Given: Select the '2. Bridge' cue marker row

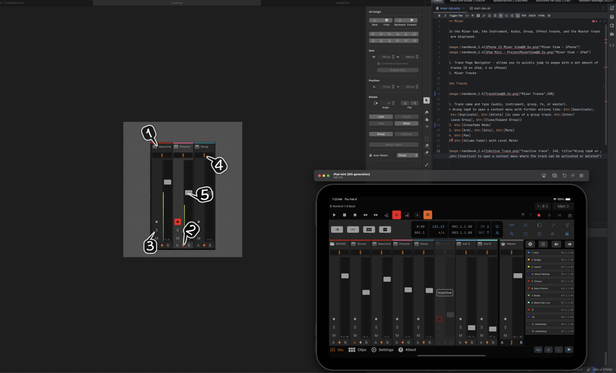Looking at the screenshot, I should [x=550, y=260].
